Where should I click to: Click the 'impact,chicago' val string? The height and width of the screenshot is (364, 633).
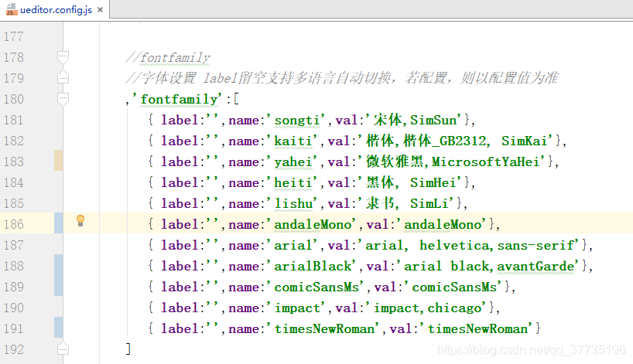click(x=427, y=308)
